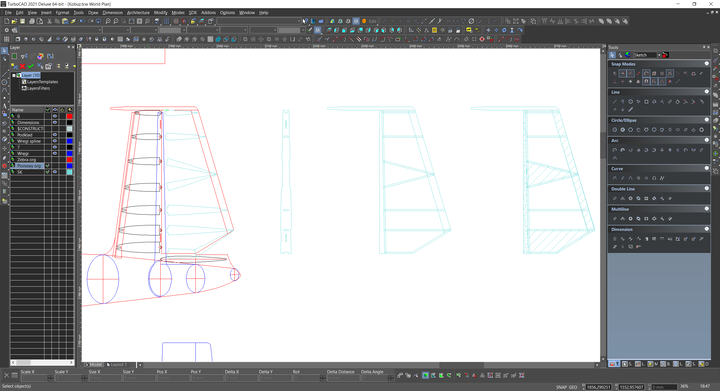This screenshot has width=720, height=391.
Task: Click the New file icon in toolbar
Action: 6,21
